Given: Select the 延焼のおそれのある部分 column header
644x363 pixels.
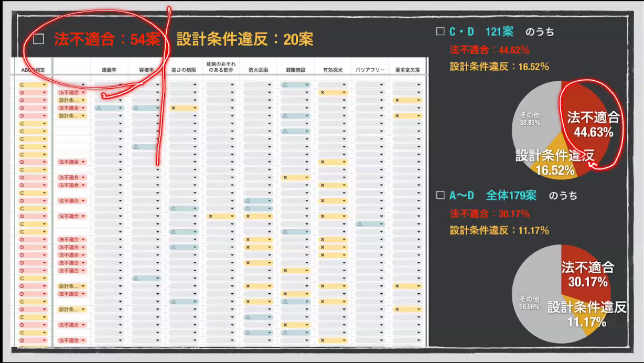Looking at the screenshot, I should point(221,67).
